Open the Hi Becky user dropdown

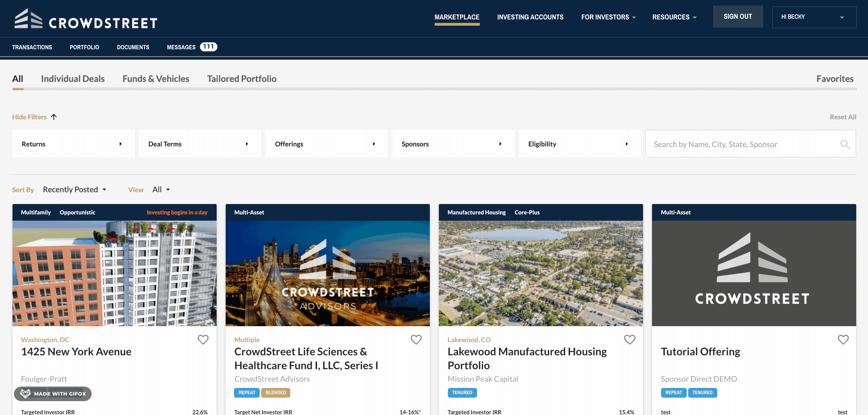click(814, 17)
